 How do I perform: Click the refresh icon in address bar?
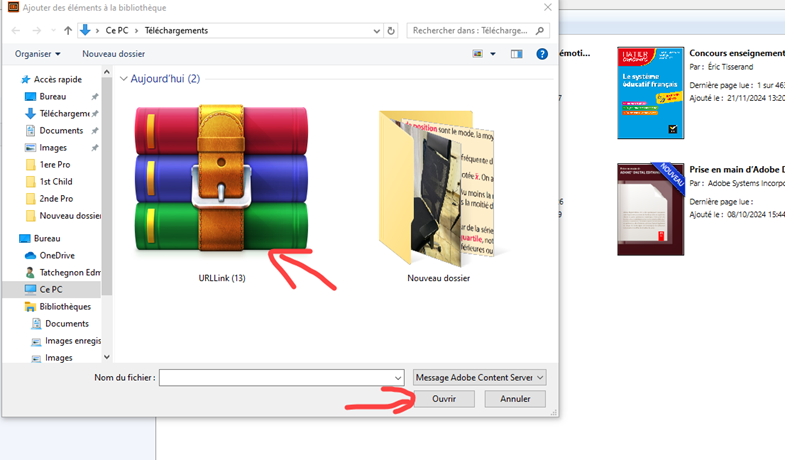pos(391,31)
